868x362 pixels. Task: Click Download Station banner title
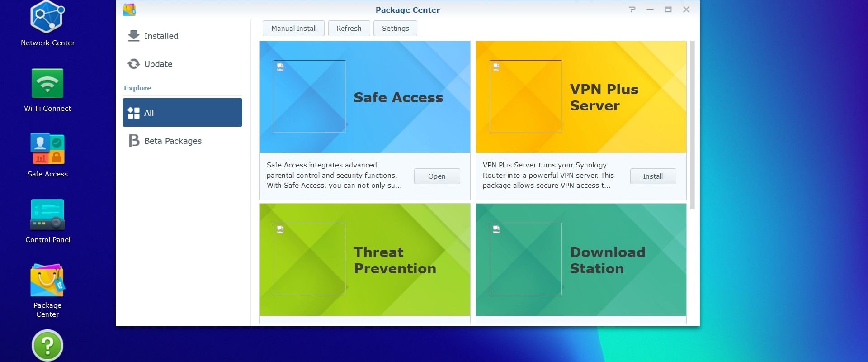[x=608, y=260]
